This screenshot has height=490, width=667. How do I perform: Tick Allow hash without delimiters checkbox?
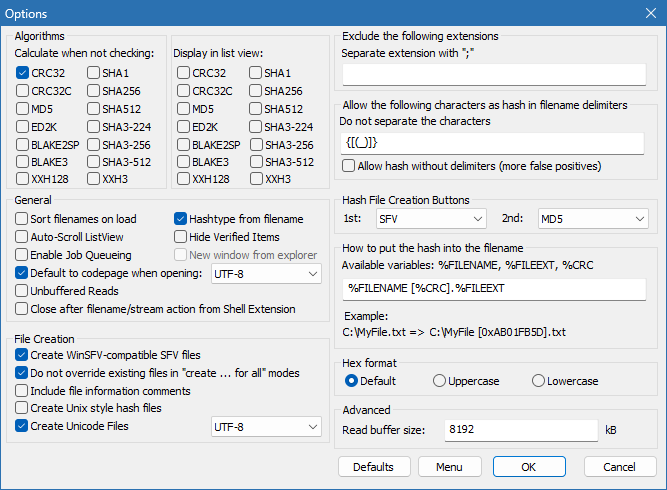point(349,166)
